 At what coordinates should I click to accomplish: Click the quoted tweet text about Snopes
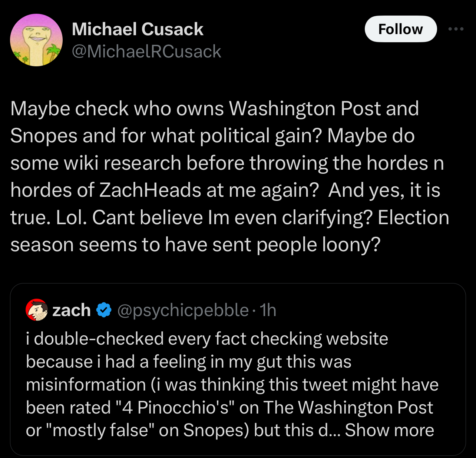(x=232, y=384)
